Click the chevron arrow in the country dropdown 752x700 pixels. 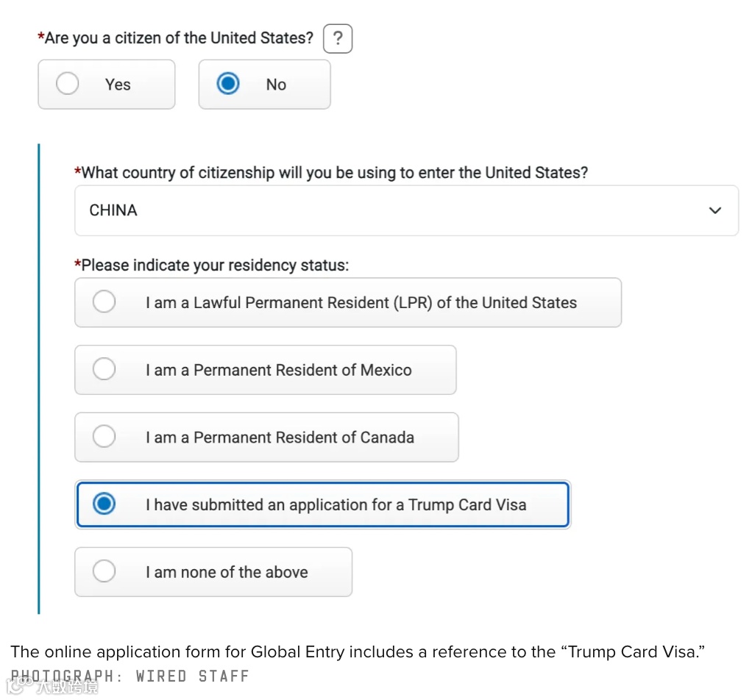[714, 211]
